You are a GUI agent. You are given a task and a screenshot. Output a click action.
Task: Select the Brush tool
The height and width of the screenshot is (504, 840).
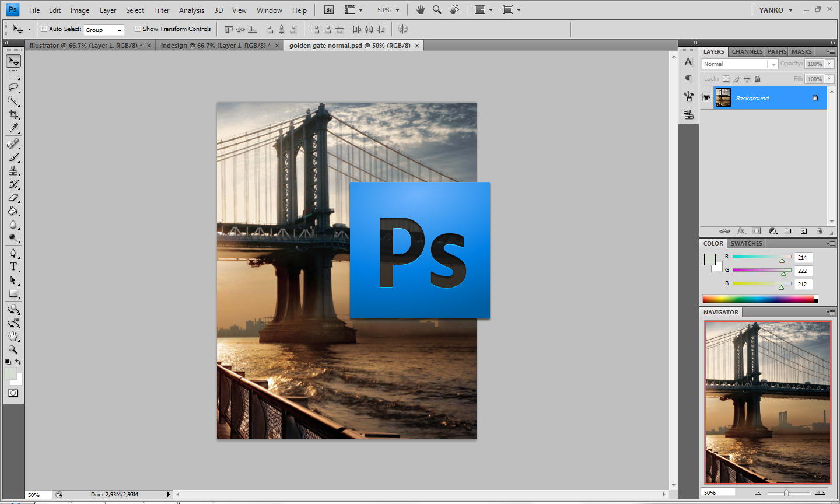coord(13,157)
